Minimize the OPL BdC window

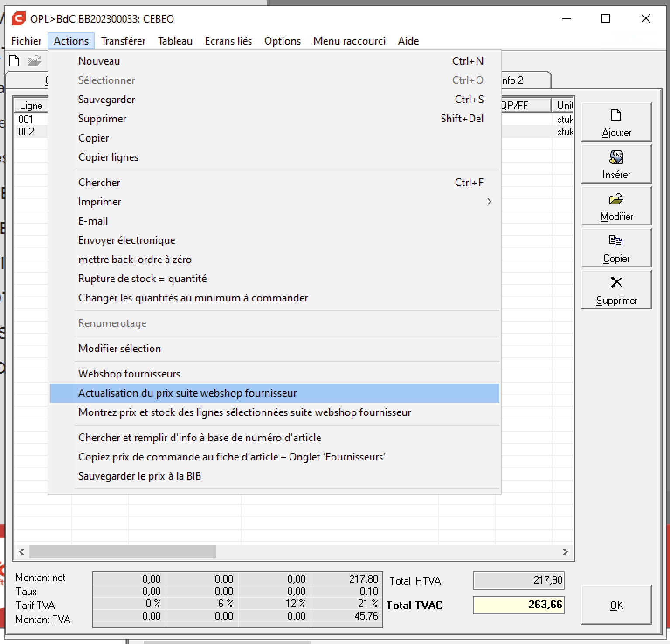click(x=566, y=19)
